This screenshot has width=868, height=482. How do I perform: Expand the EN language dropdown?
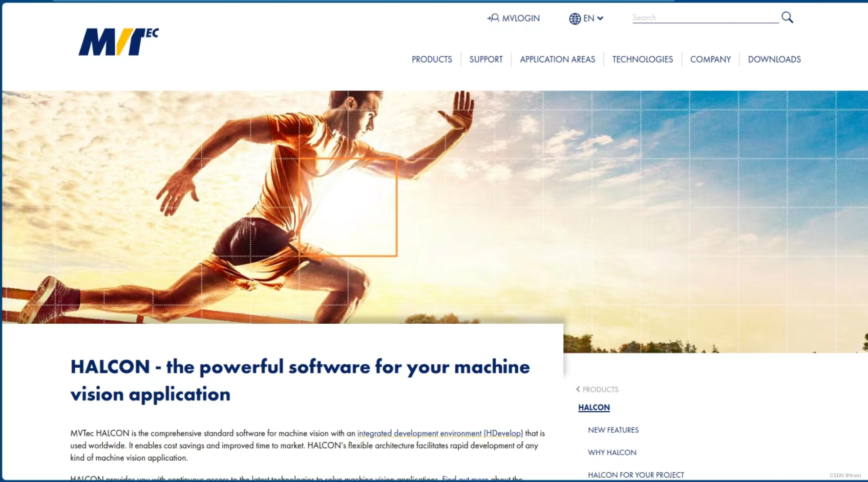tap(586, 19)
